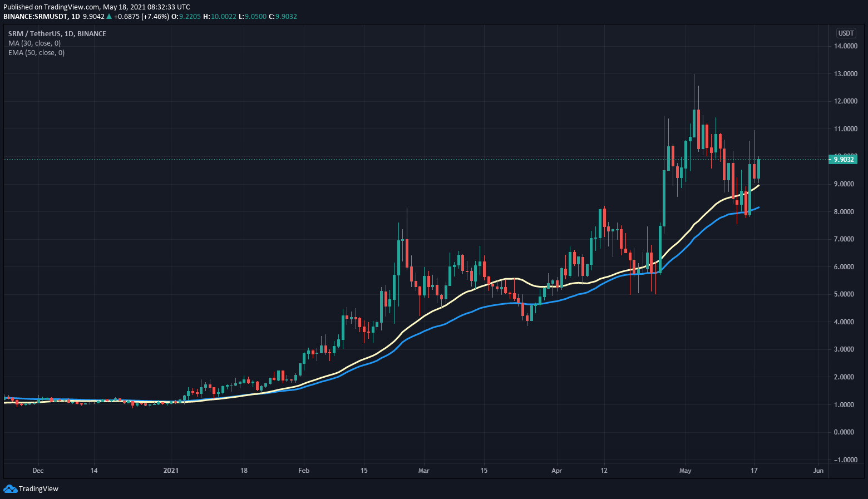Click the 15 date label after Feb
This screenshot has width=868, height=499.
(x=363, y=471)
